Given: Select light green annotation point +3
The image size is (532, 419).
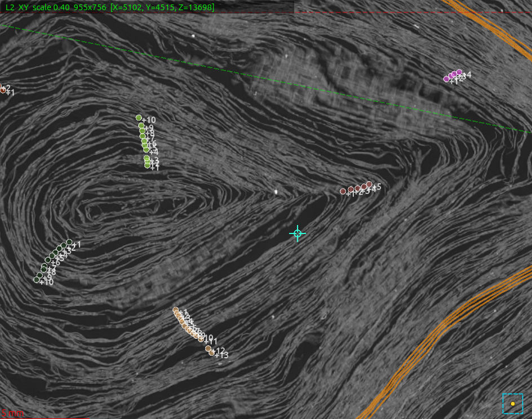Looking at the screenshot, I should (147, 158).
